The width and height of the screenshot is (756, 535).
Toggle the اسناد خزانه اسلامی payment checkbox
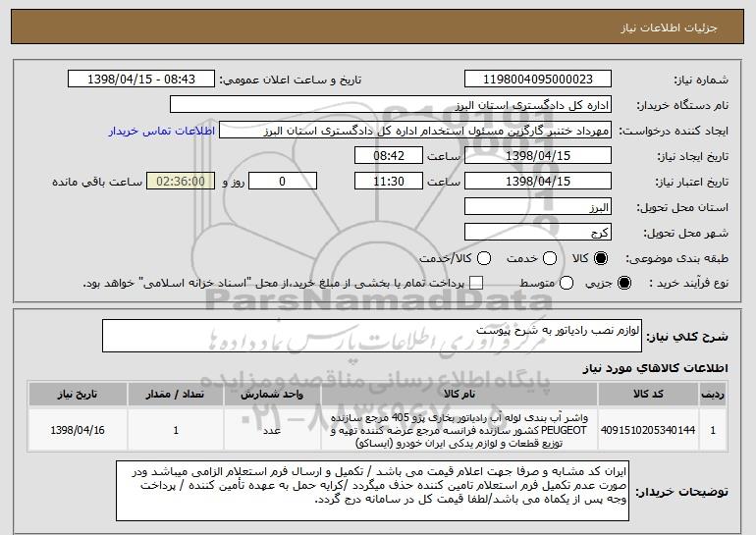tap(476, 283)
